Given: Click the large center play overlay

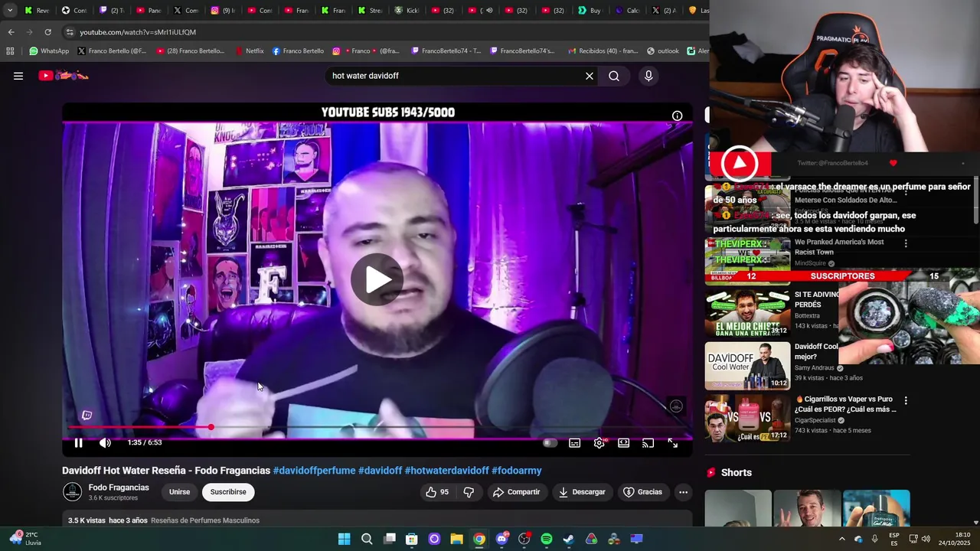Looking at the screenshot, I should (x=377, y=279).
